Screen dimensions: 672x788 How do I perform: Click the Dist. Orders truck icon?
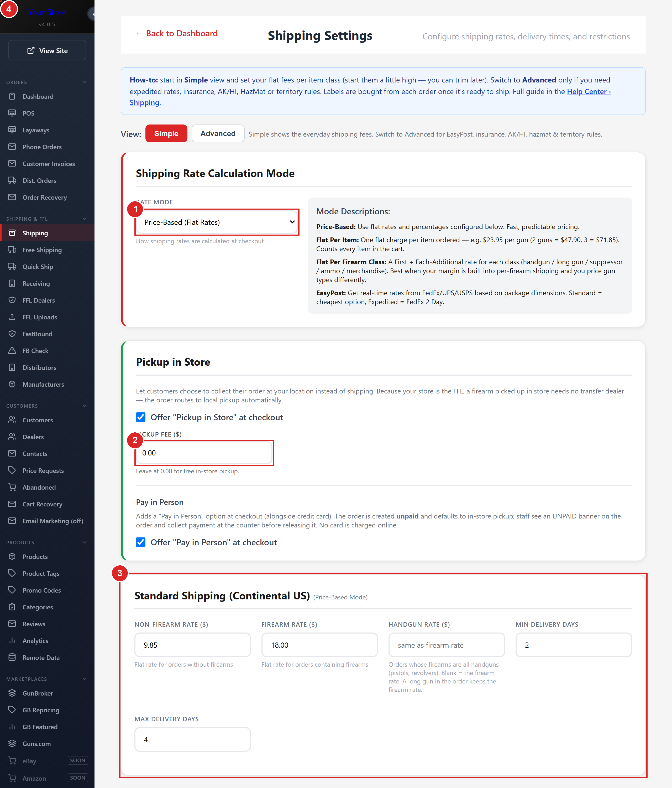pos(12,180)
